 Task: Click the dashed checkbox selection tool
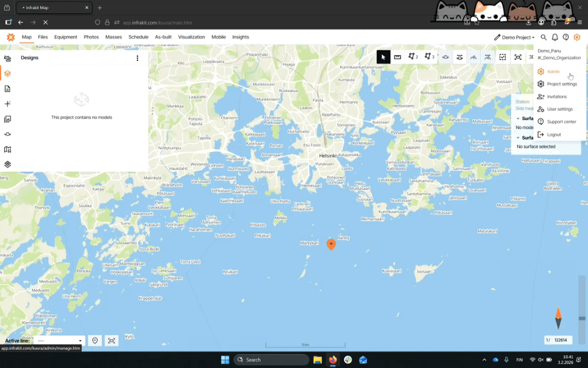[502, 57]
